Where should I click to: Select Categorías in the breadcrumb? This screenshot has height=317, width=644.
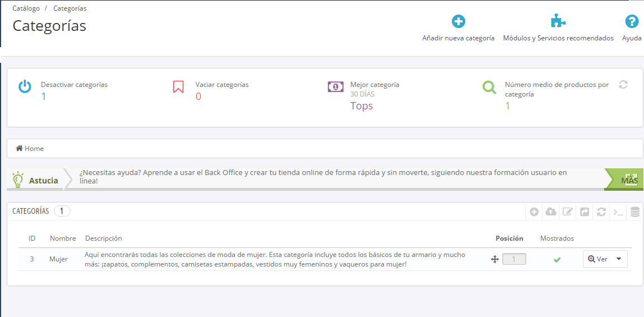click(x=70, y=8)
